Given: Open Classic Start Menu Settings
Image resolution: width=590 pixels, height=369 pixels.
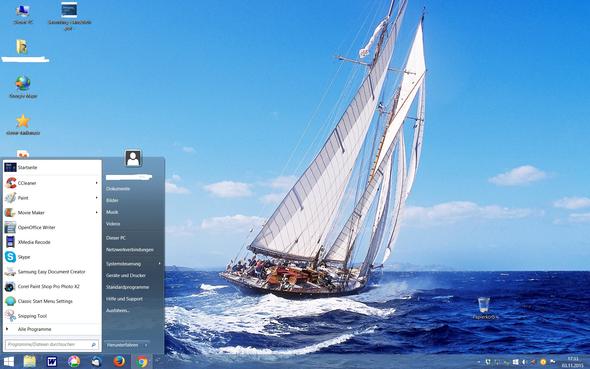Looking at the screenshot, I should [52, 301].
